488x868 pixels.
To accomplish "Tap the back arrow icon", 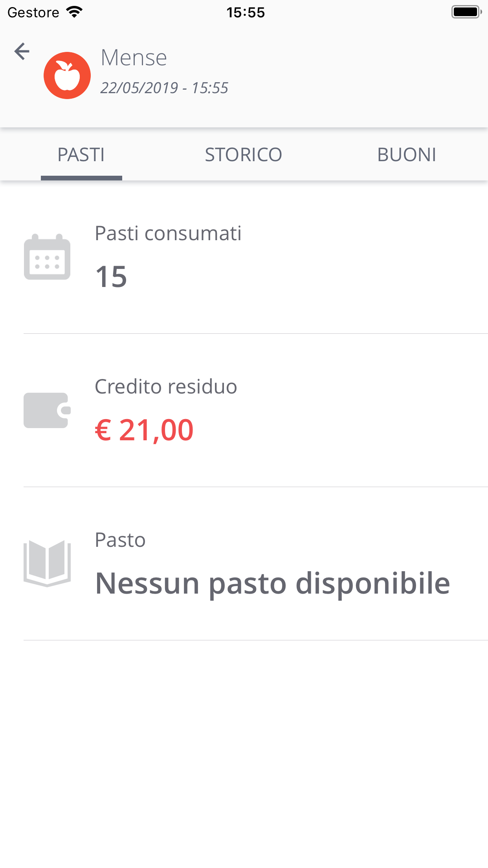I will coord(22,51).
